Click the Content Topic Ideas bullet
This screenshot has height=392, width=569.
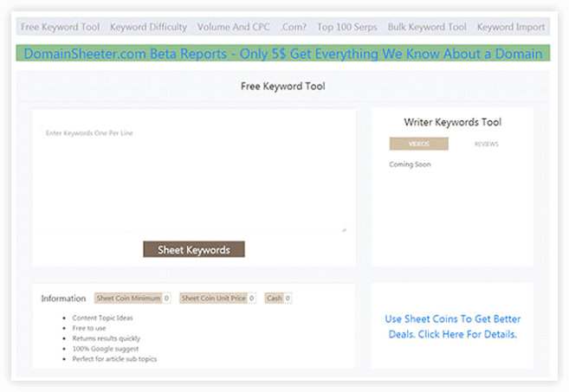[103, 318]
